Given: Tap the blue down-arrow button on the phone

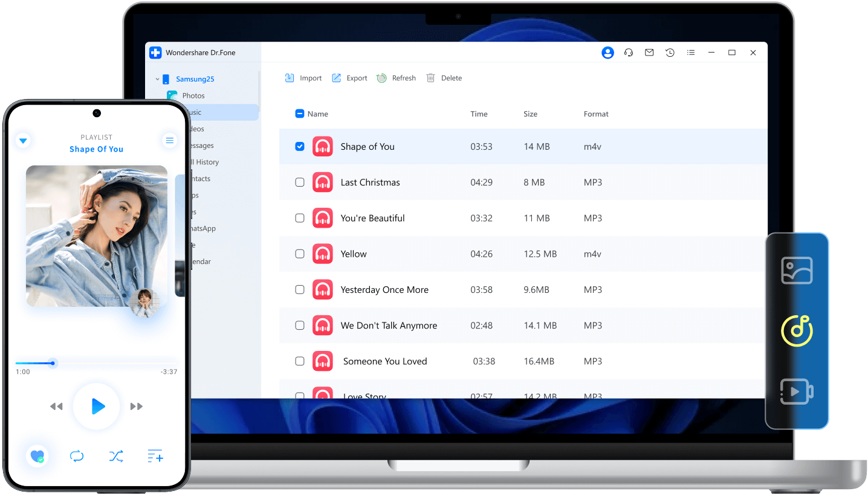Looking at the screenshot, I should point(23,141).
